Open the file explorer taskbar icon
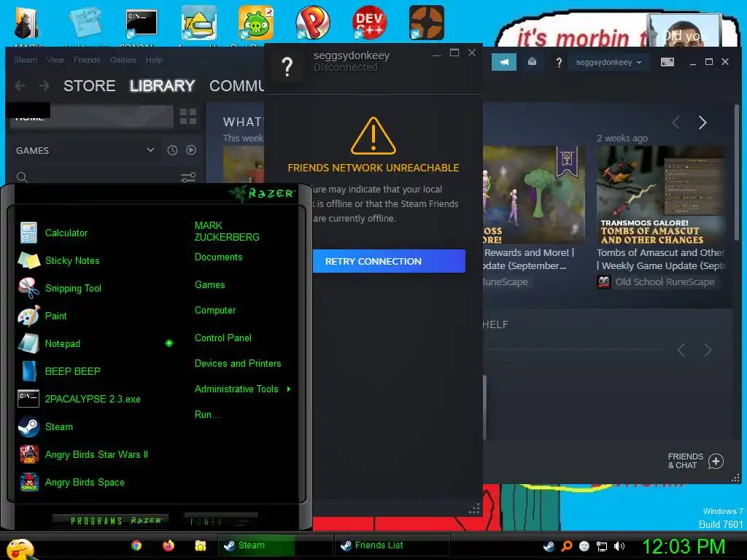 pyautogui.click(x=200, y=545)
